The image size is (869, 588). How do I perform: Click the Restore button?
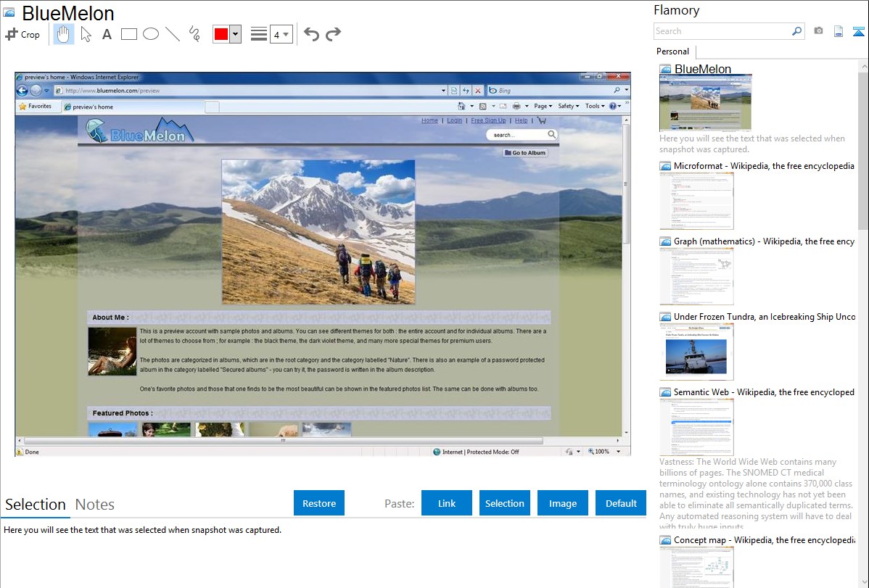coord(319,503)
